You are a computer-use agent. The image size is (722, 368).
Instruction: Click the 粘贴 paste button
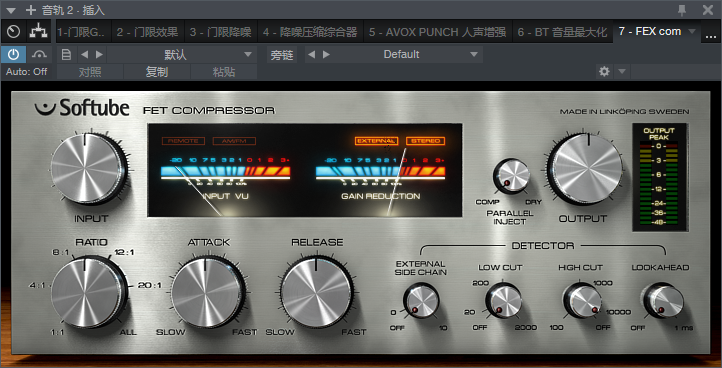click(224, 72)
